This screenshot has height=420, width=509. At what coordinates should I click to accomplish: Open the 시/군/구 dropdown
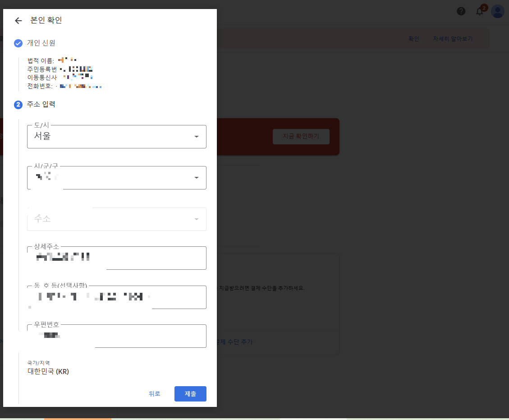(116, 177)
